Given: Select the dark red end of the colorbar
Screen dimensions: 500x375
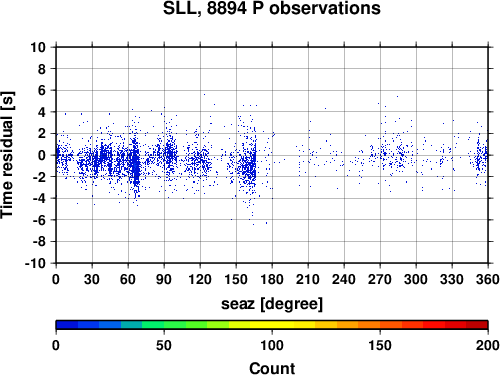Looking at the screenshot, I should coord(477,325).
